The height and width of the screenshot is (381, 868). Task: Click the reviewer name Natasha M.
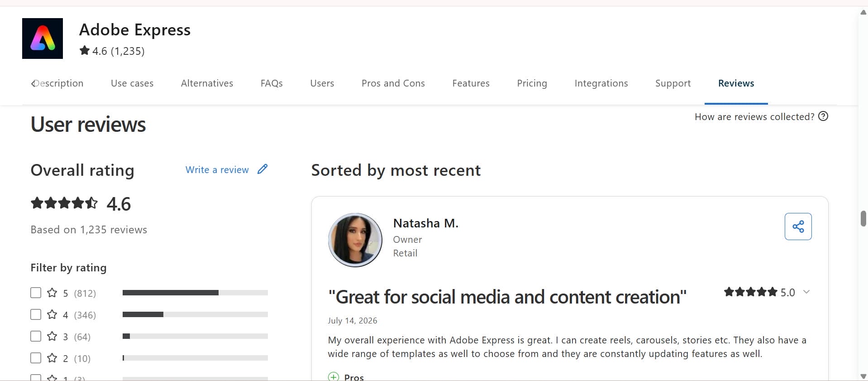pos(425,223)
